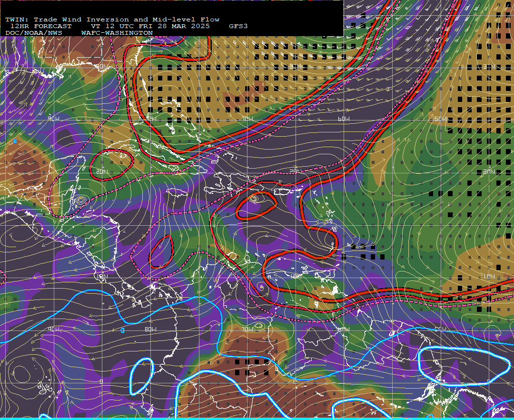Click the "WAFC-WASHINGTON" label
The height and width of the screenshot is (420, 514).
pyautogui.click(x=117, y=33)
